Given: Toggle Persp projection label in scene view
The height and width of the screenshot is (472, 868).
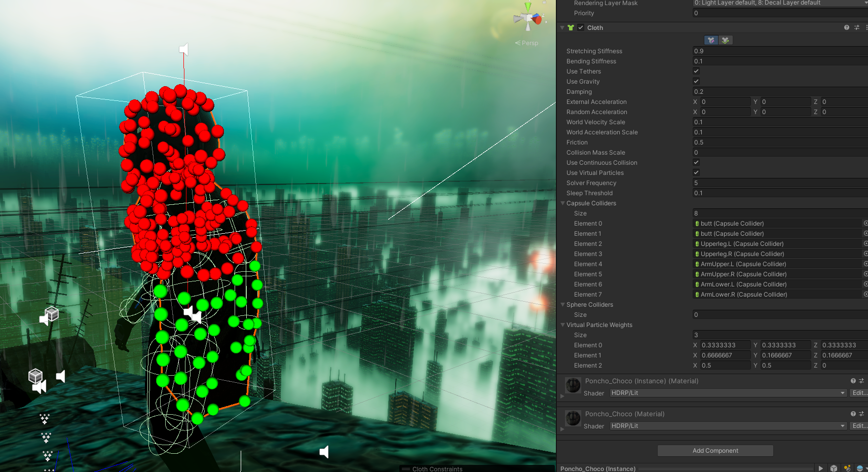Looking at the screenshot, I should tap(527, 43).
